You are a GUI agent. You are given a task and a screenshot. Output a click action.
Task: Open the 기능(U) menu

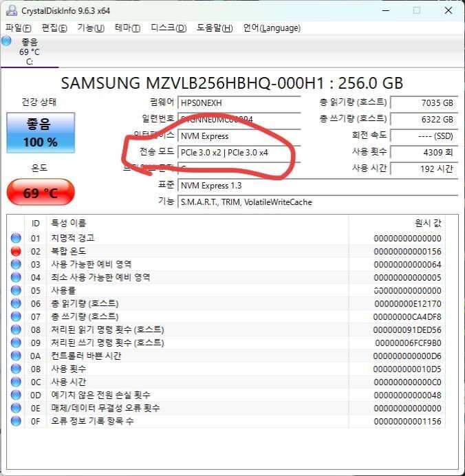91,28
